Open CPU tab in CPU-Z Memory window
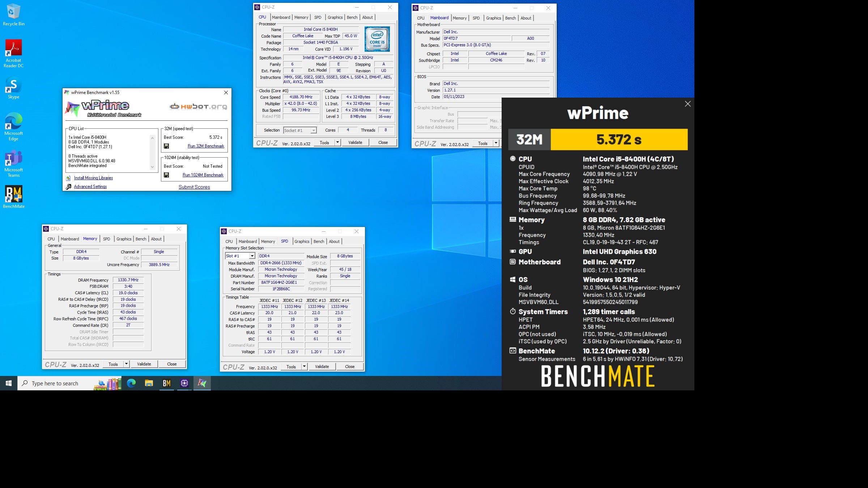This screenshot has width=868, height=488. 51,239
